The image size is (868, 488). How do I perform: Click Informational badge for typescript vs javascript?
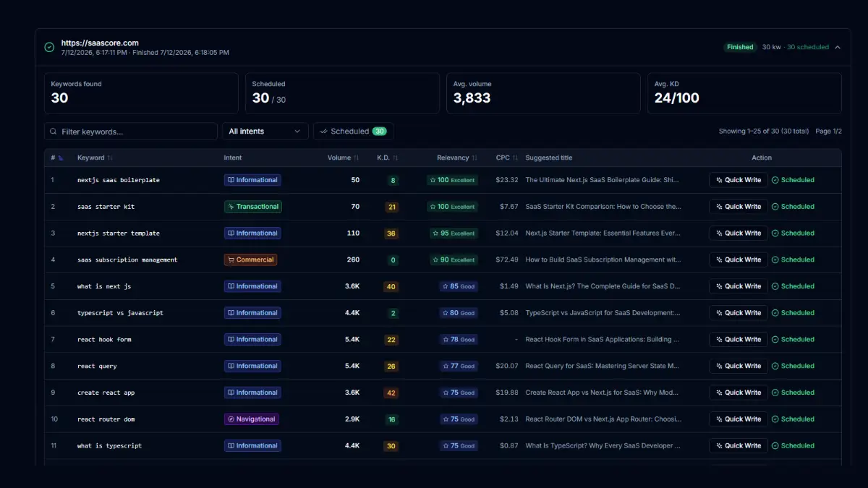252,313
